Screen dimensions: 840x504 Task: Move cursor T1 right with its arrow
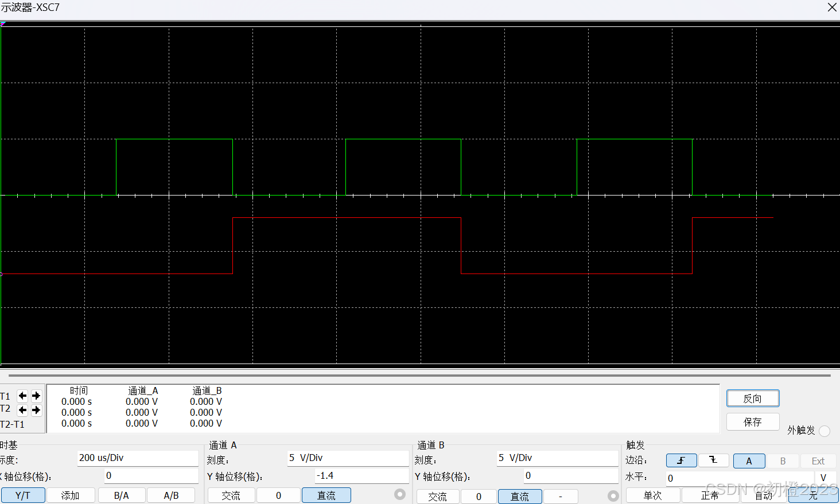click(x=36, y=396)
